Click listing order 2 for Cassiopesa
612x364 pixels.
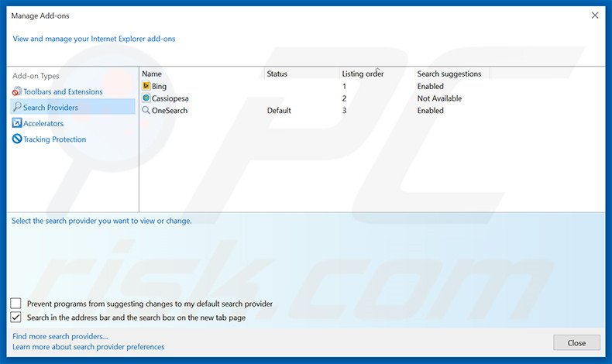tap(344, 98)
